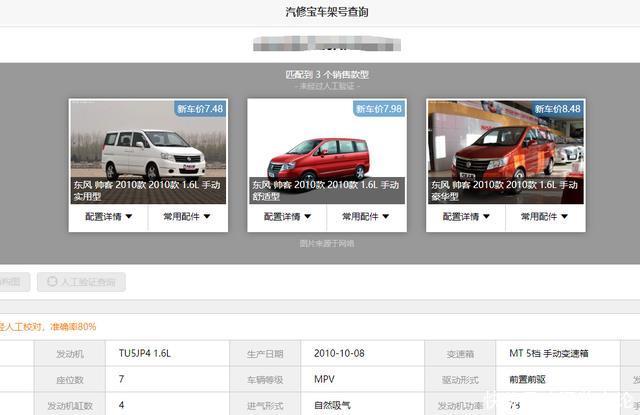Click the engine value TU5JP4 1.6L cell

click(145, 354)
